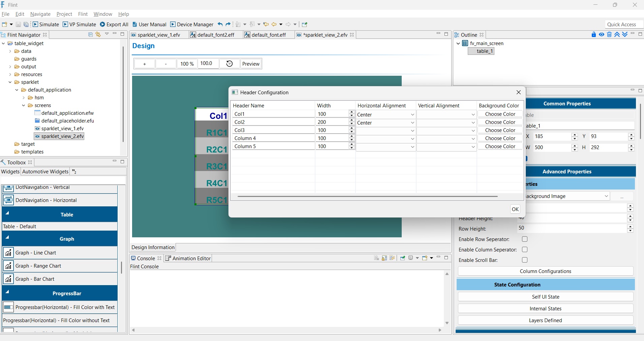Screen dimensions: 644x341
Task: Click the Redo arrow in toolbar
Action: (228, 24)
